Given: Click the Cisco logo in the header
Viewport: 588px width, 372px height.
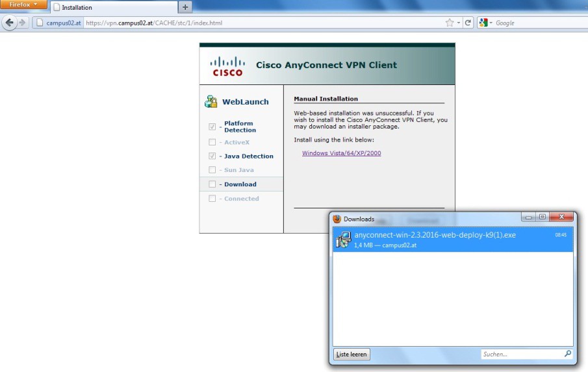Looking at the screenshot, I should (x=227, y=67).
